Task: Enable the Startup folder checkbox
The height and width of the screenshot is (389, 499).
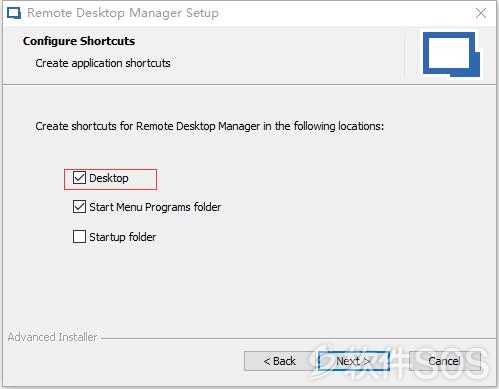Action: pos(79,237)
